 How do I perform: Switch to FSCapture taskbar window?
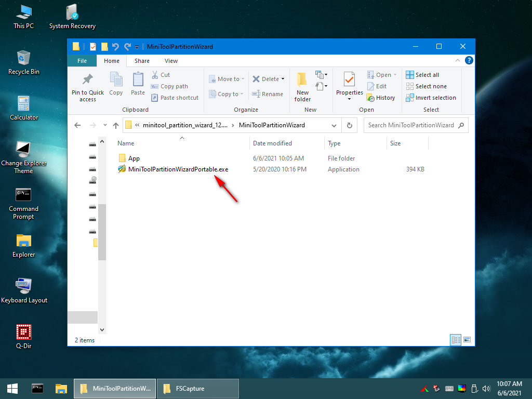(x=198, y=389)
